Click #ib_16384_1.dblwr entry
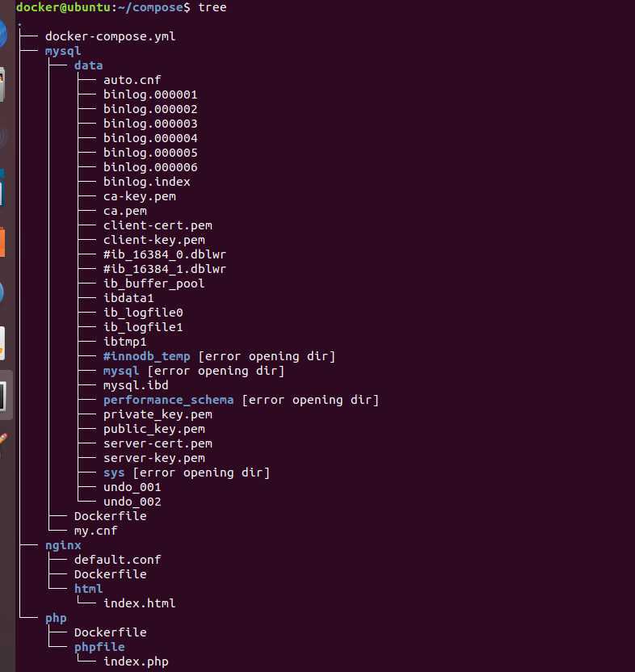Screen dimensions: 635x672 coord(165,269)
